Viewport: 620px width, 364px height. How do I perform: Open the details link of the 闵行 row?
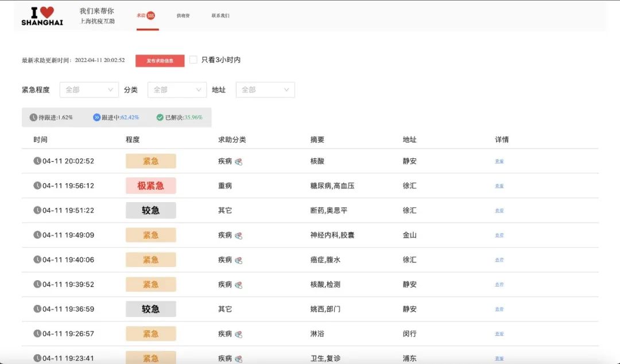tap(499, 334)
